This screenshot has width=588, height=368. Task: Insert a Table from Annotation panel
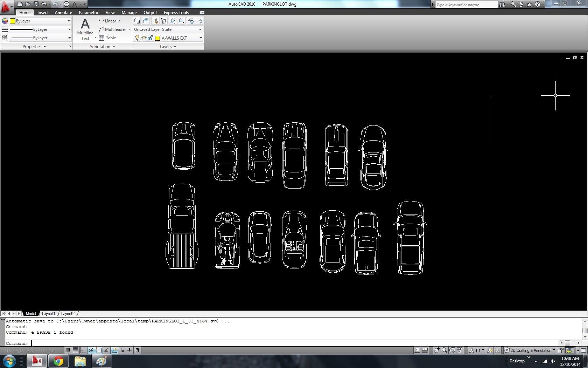107,38
